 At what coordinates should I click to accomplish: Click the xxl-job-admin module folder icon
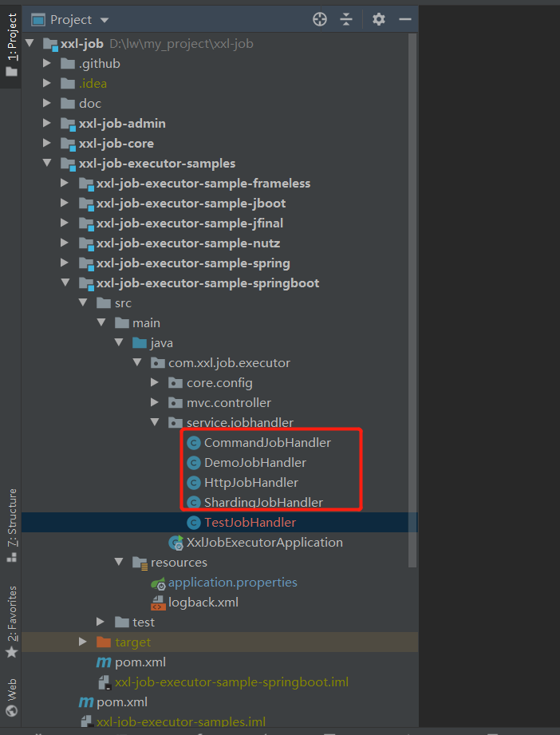click(69, 124)
